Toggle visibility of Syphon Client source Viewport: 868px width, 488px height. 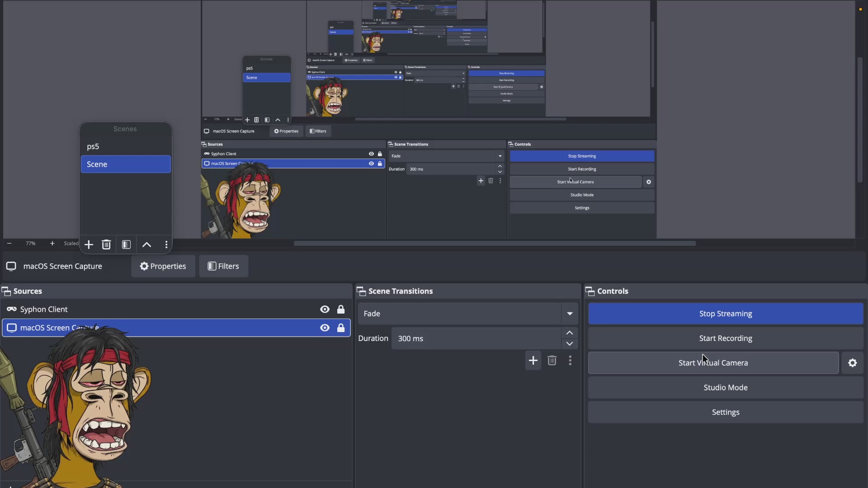325,309
